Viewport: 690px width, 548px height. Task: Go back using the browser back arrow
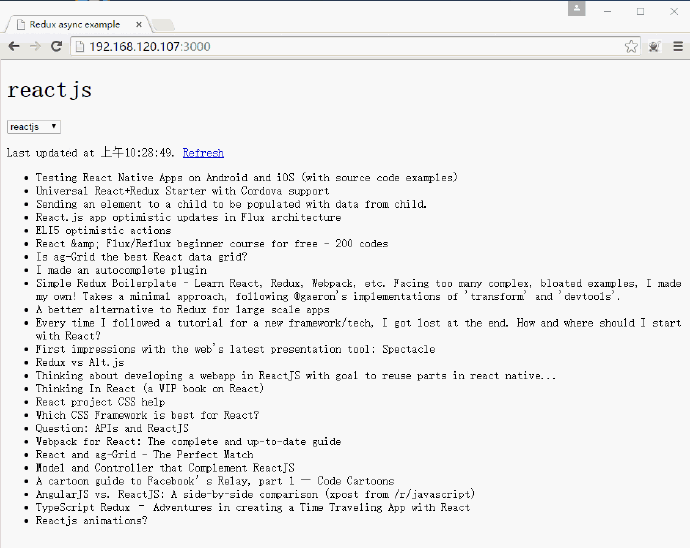[x=14, y=46]
